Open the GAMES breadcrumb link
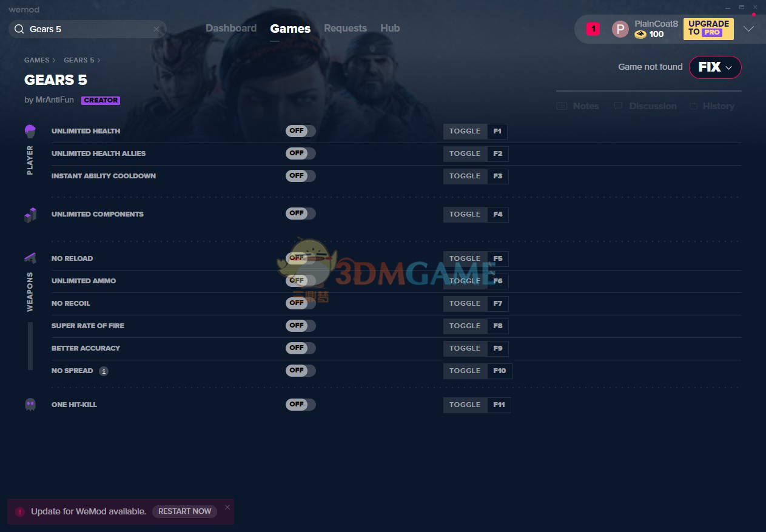Screen dimensions: 766x532 (36, 60)
